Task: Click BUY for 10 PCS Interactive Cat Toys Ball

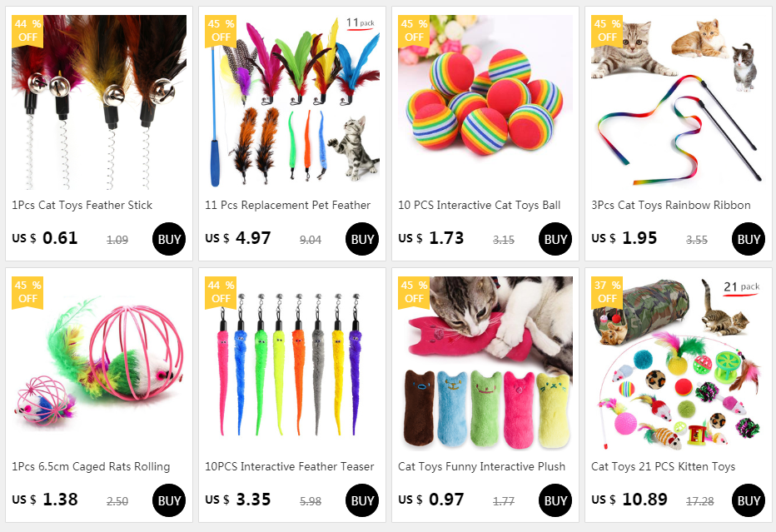Action: tap(555, 239)
